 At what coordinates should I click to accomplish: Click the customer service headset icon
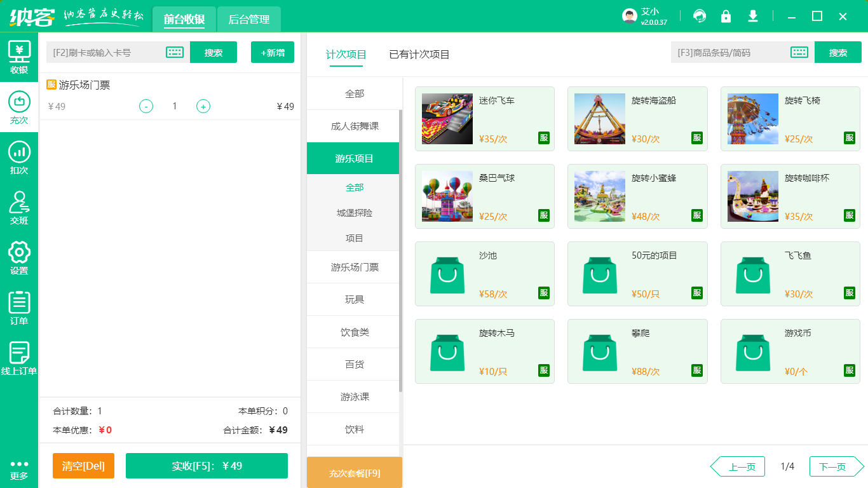pos(700,15)
